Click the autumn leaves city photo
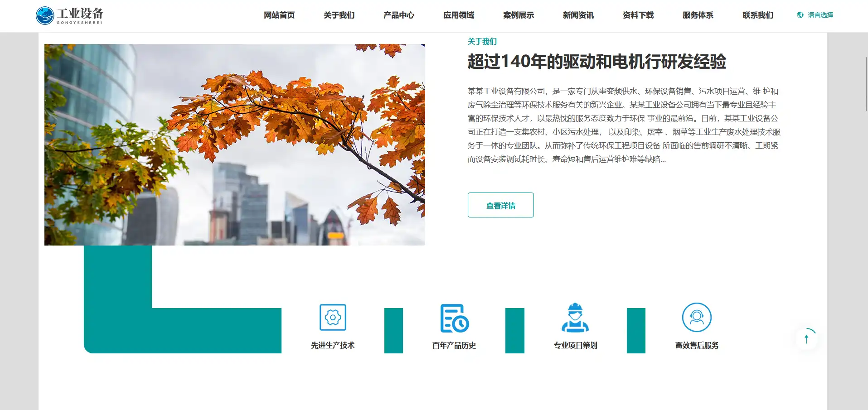Image resolution: width=868 pixels, height=410 pixels. coord(234,145)
